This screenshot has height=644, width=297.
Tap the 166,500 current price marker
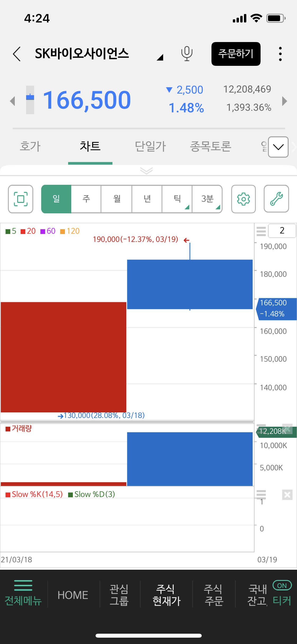tap(276, 309)
